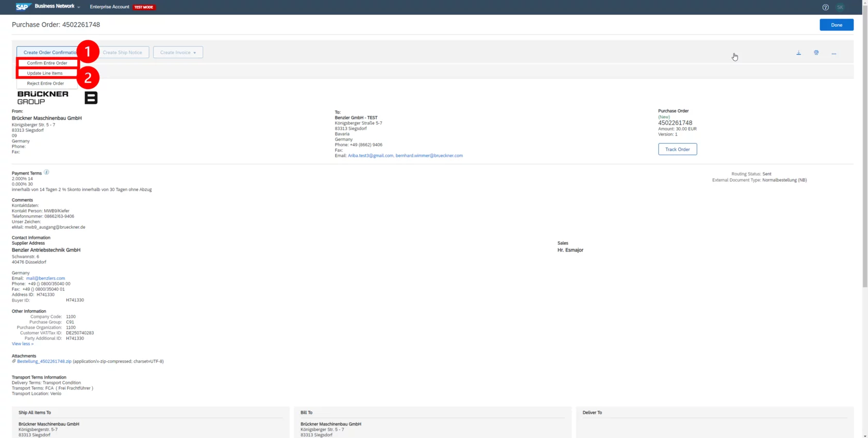Expand the Business Network dropdown arrow
The width and height of the screenshot is (868, 438).
(79, 7)
